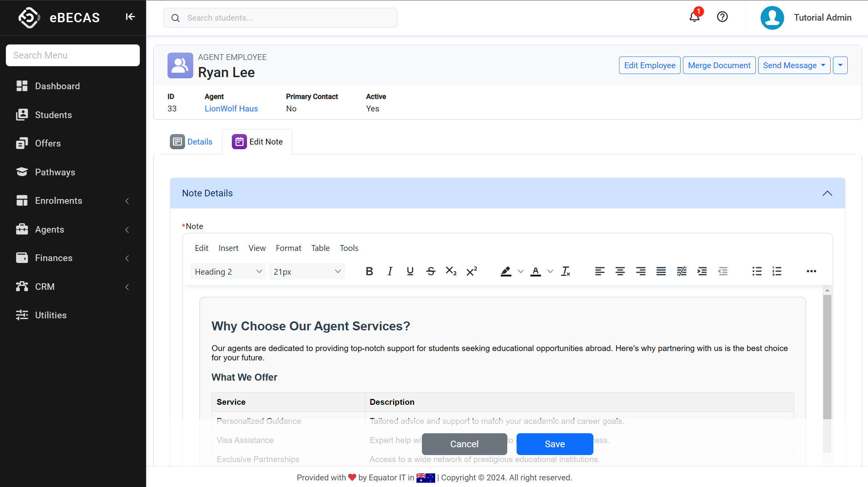
Task: Insert a bulleted list
Action: [x=757, y=271]
